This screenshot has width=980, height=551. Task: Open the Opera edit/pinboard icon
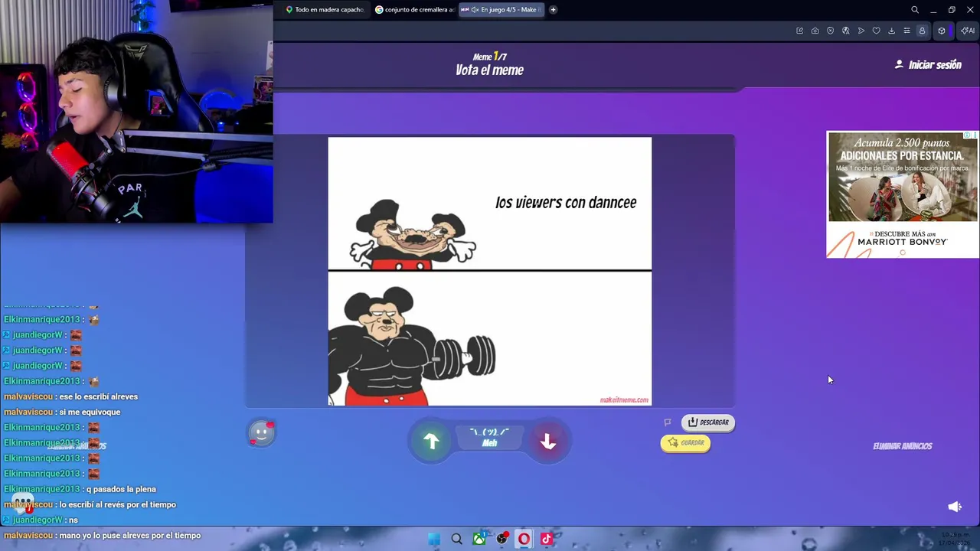[x=800, y=31]
